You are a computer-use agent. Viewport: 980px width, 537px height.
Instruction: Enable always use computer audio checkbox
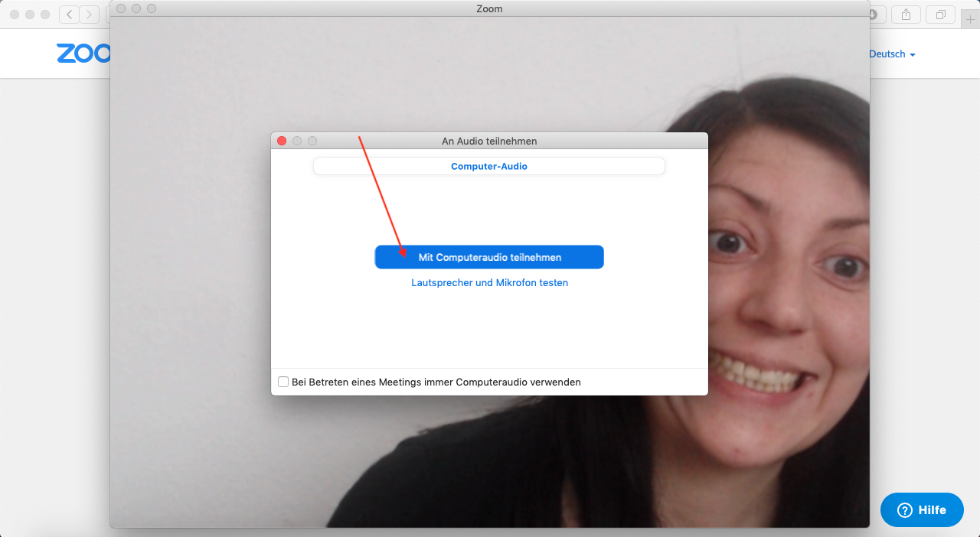point(283,382)
